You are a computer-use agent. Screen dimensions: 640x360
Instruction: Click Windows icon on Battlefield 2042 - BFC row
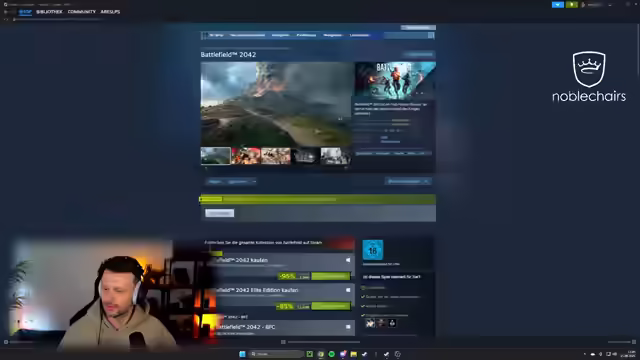tap(348, 327)
